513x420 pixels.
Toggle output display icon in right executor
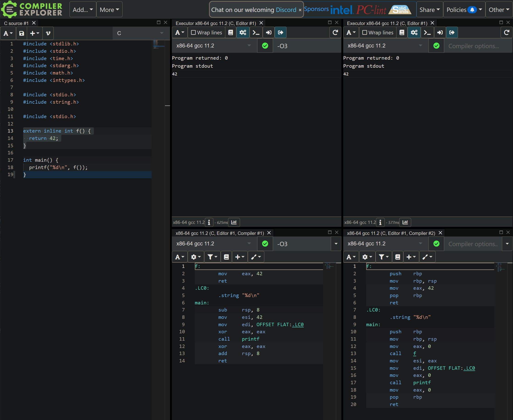click(x=452, y=32)
